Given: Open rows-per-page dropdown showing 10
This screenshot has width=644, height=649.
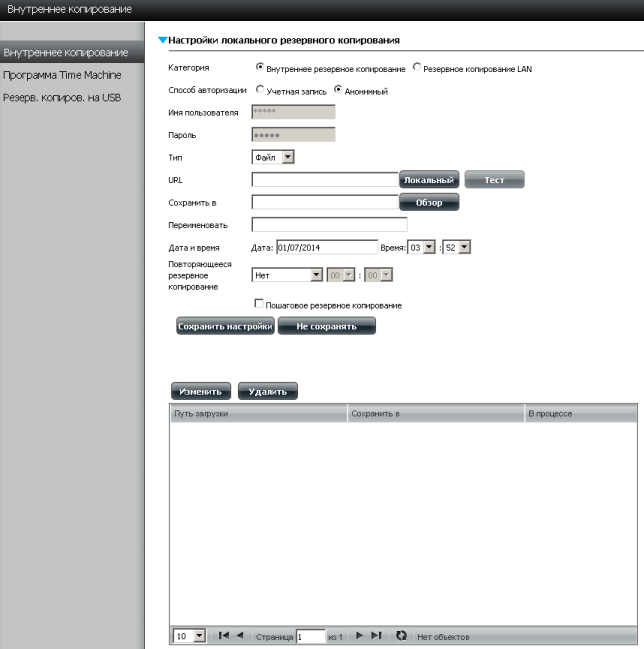Looking at the screenshot, I should [190, 636].
